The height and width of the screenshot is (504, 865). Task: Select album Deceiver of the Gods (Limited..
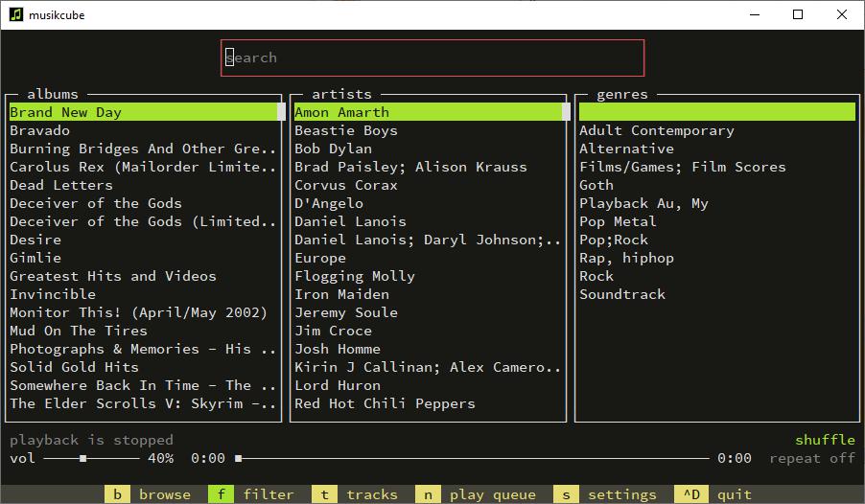[143, 221]
